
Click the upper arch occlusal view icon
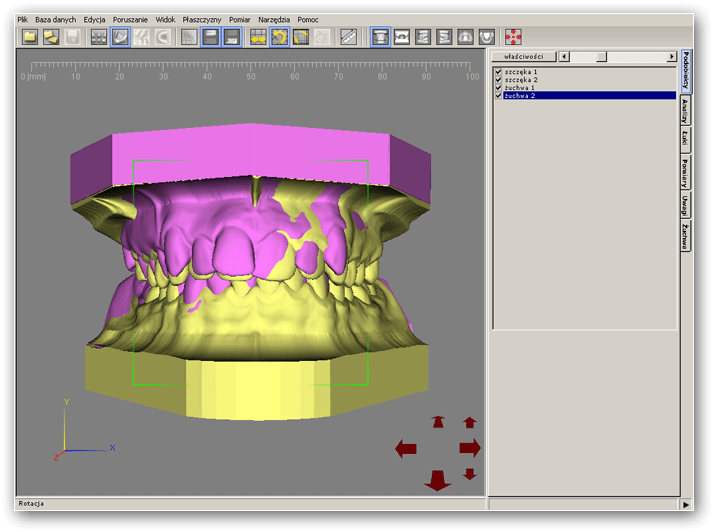[465, 37]
